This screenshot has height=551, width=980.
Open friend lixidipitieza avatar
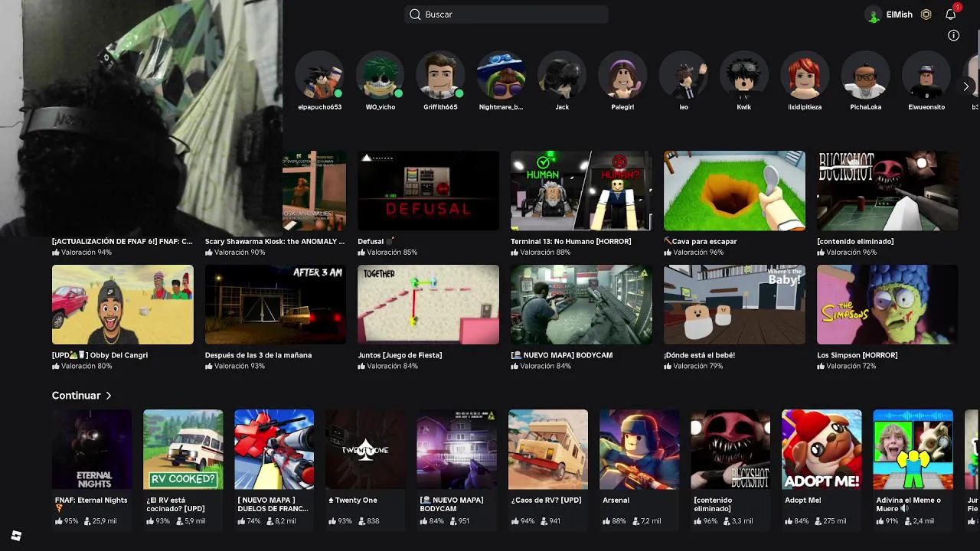pyautogui.click(x=805, y=76)
